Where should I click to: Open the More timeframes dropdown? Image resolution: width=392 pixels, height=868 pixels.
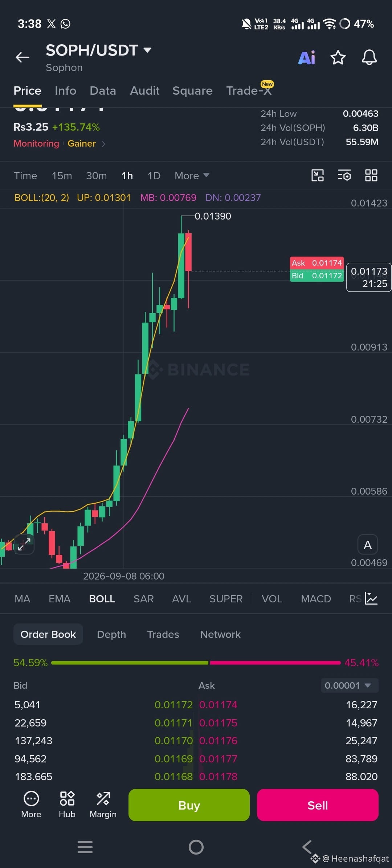[192, 176]
